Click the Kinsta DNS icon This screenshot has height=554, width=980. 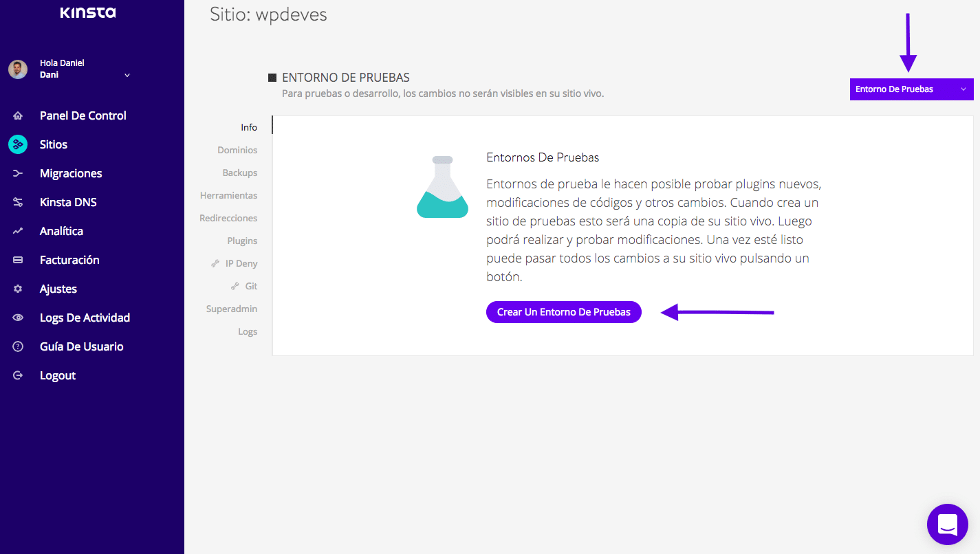point(18,203)
